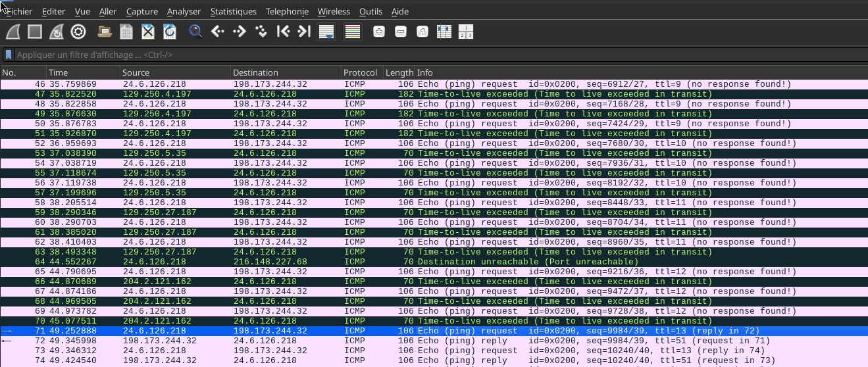Open the Analyser menu
Viewport: 868px width, 367px height.
184,11
